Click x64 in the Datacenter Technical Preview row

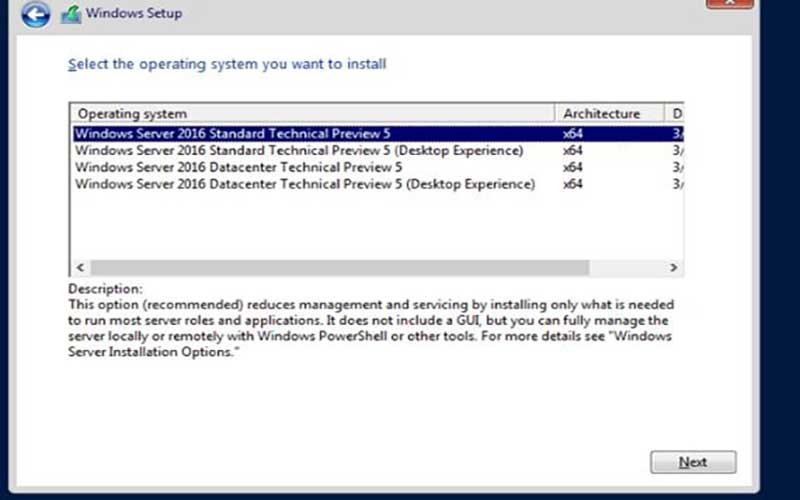pyautogui.click(x=573, y=167)
